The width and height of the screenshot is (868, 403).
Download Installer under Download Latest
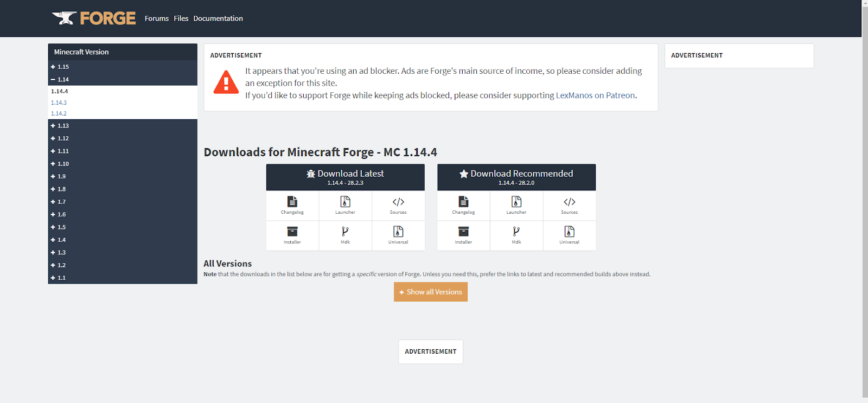(292, 235)
